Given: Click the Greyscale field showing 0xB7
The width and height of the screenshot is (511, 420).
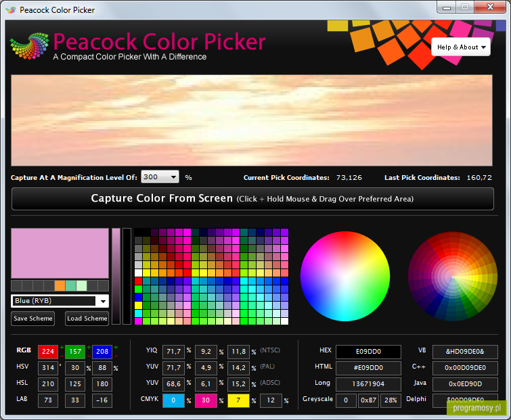Looking at the screenshot, I should 369,400.
